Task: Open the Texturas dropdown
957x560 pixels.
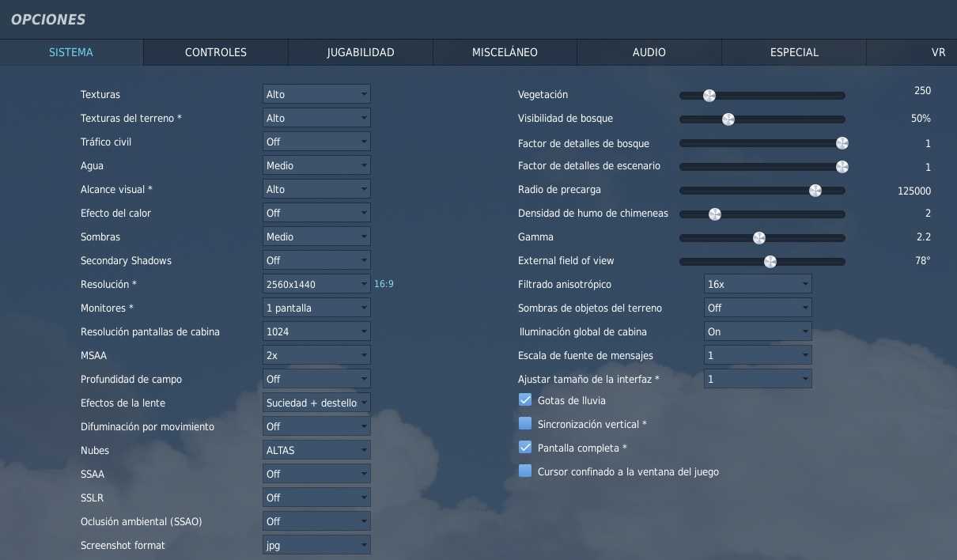Action: click(x=316, y=94)
